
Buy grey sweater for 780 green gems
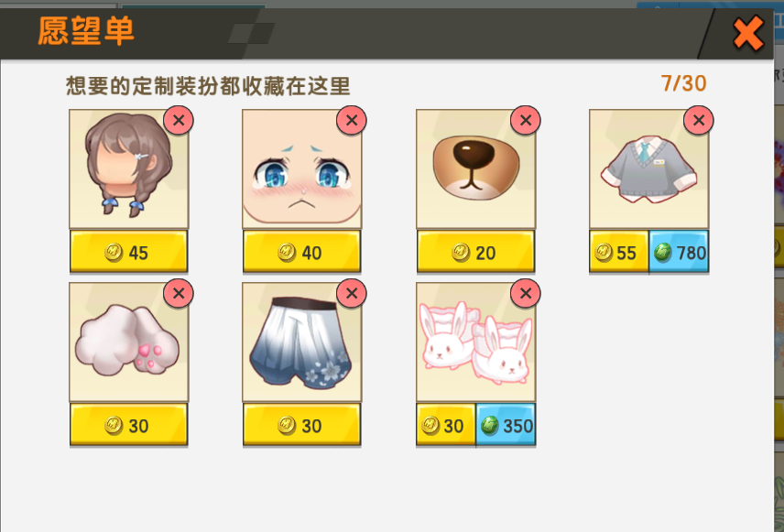point(679,252)
